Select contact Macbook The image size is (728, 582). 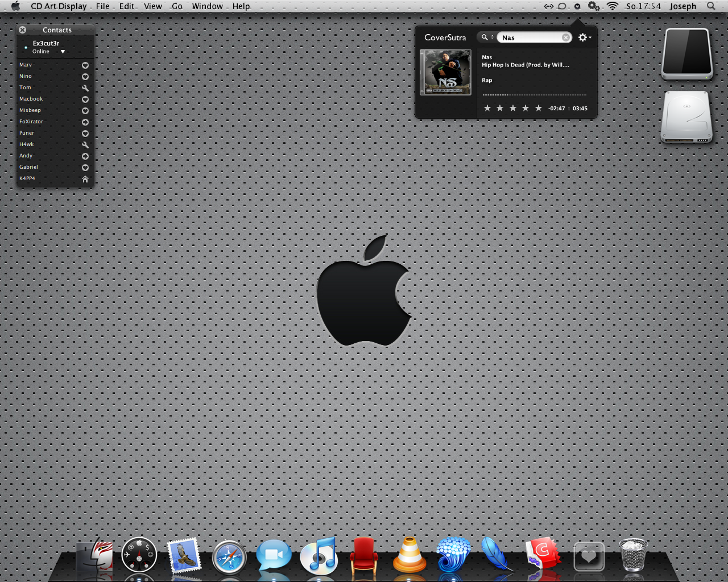(31, 99)
